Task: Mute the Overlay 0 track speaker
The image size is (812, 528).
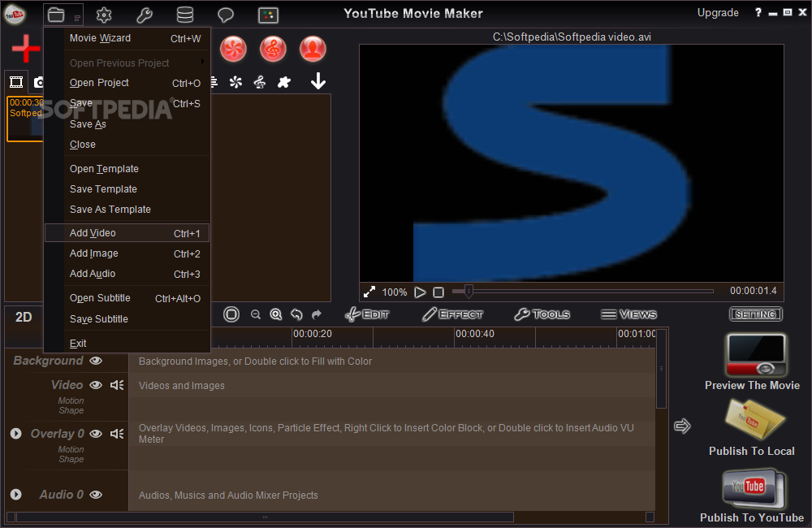Action: click(x=117, y=434)
